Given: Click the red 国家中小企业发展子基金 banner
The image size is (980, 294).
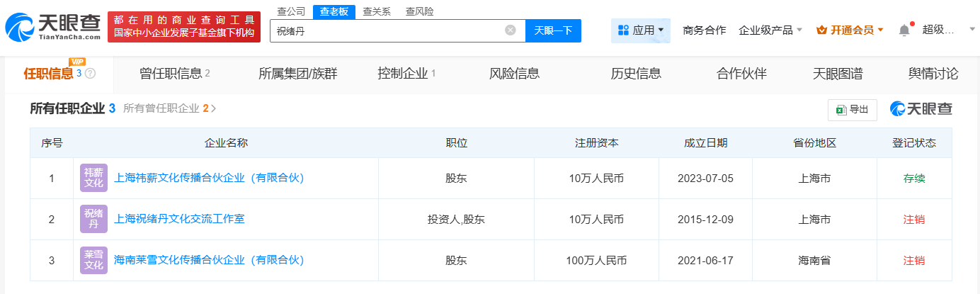Looking at the screenshot, I should coord(184,27).
